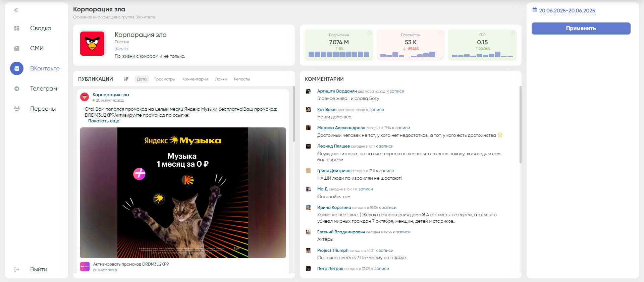Click the logout arrow icon
Screen dimensions: 644x282
pos(17,269)
